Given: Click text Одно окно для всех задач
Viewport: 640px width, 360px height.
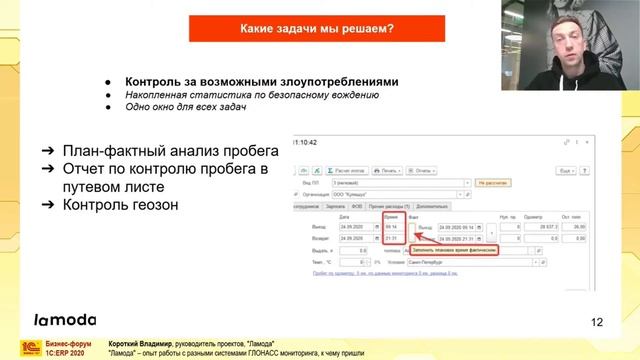Looking at the screenshot, I should [186, 107].
